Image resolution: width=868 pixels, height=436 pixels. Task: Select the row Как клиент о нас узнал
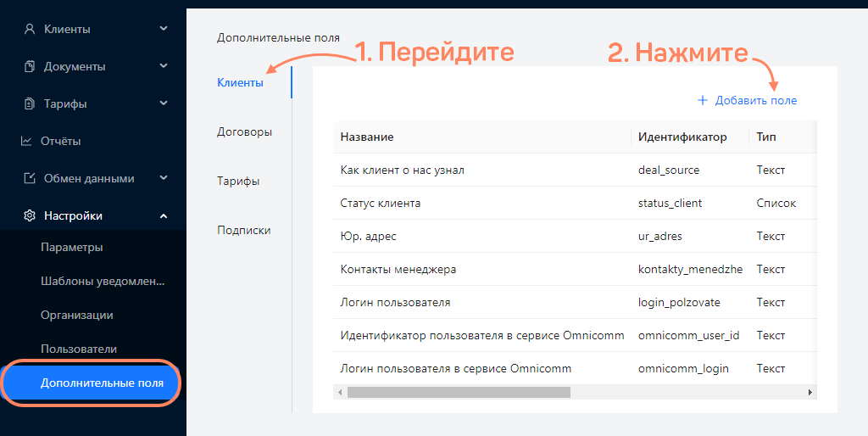point(575,170)
